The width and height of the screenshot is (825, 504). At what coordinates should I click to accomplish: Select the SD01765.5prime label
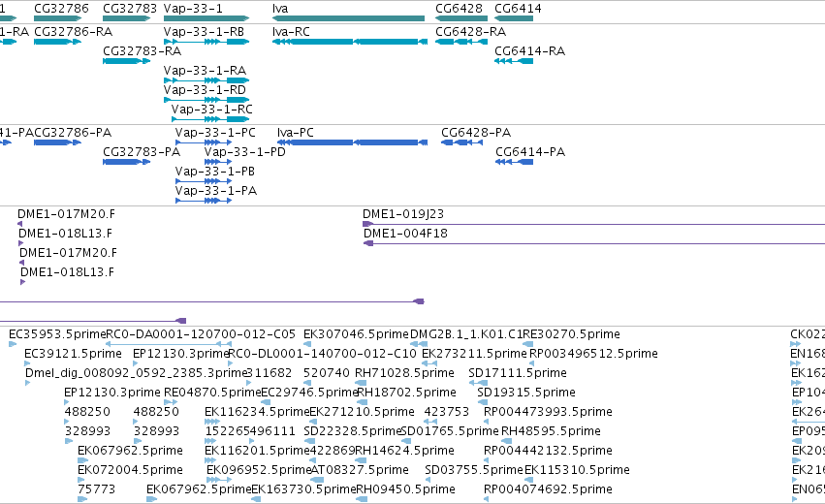pos(450,432)
